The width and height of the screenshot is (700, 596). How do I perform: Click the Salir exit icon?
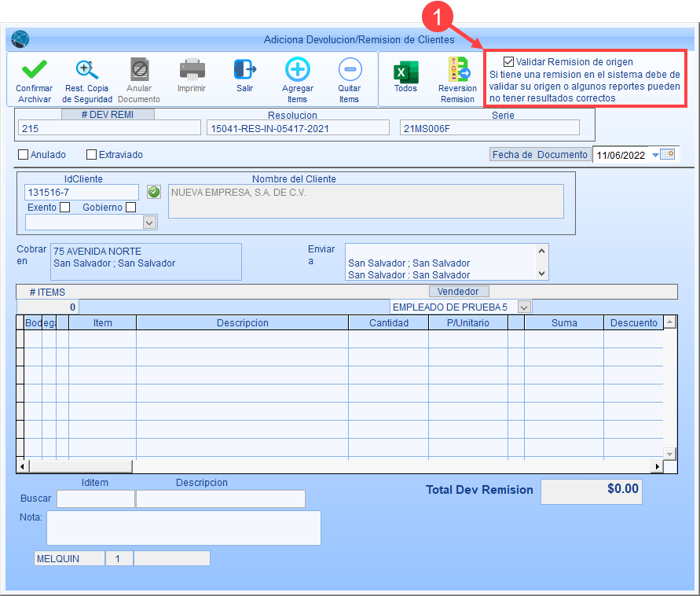244,70
